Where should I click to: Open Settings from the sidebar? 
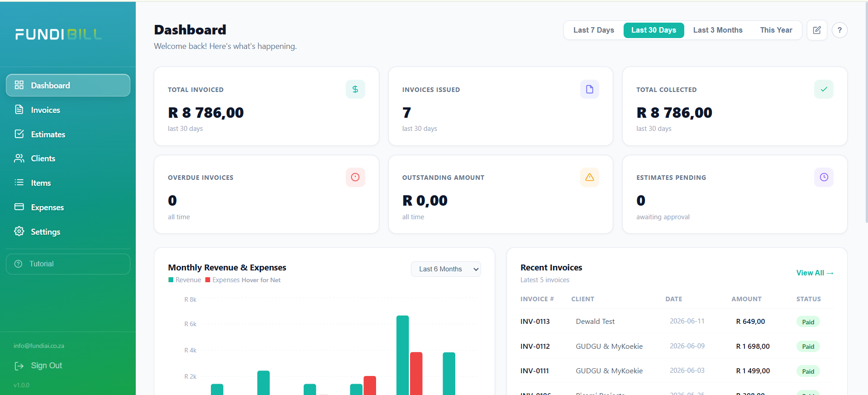pos(68,232)
